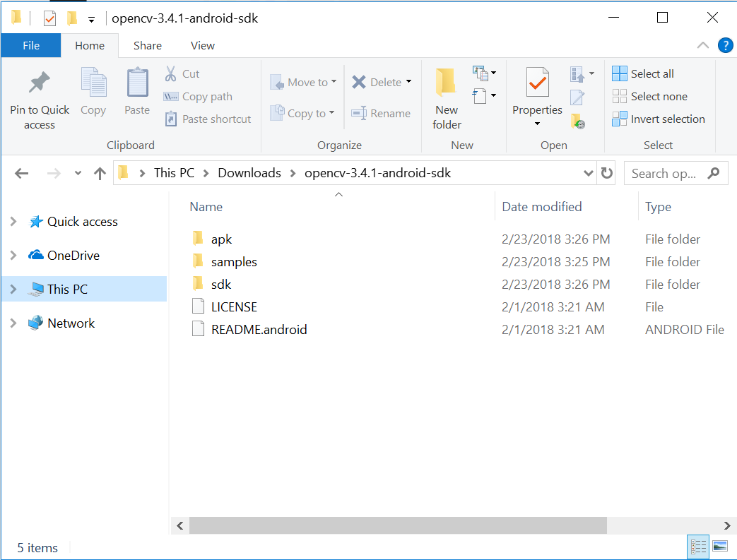This screenshot has height=560, width=737.
Task: Click the apk folder icon
Action: [x=198, y=238]
